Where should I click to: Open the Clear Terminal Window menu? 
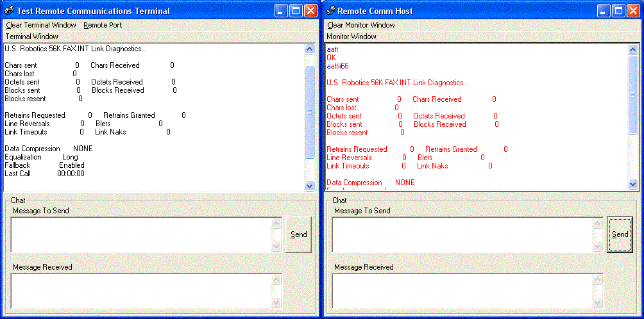[41, 25]
